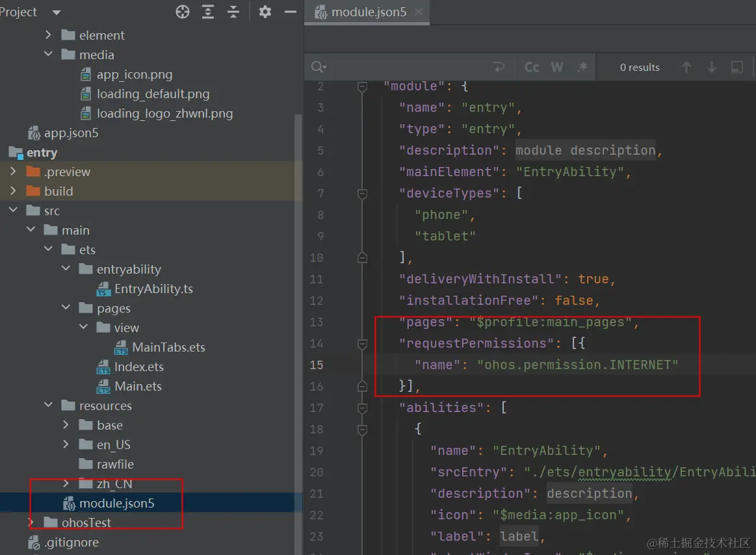Click the Collapse All icon in Project toolbar
Viewport: 756px width, 555px height.
tap(233, 12)
